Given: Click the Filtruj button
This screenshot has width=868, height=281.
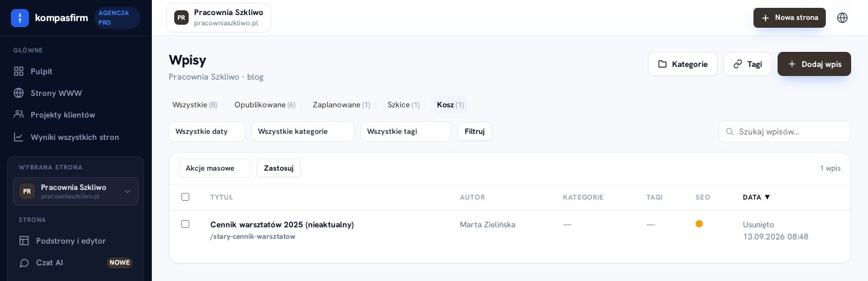Looking at the screenshot, I should point(474,131).
